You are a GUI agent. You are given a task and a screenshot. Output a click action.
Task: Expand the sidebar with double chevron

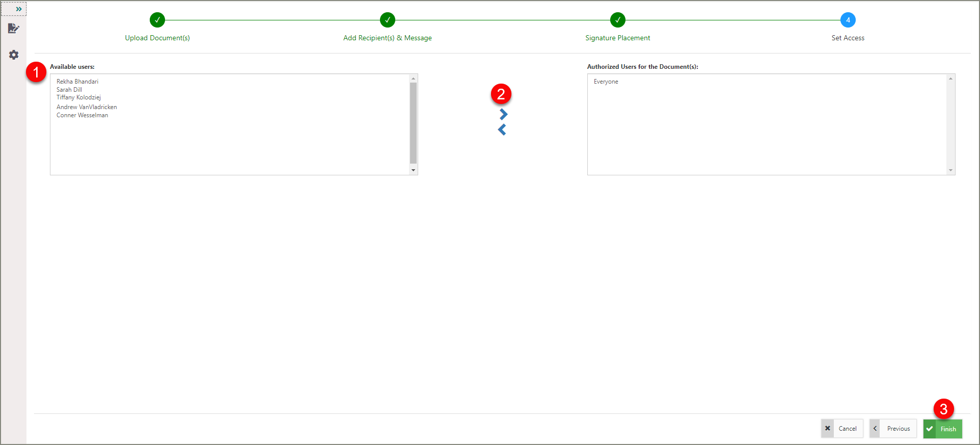[18, 9]
